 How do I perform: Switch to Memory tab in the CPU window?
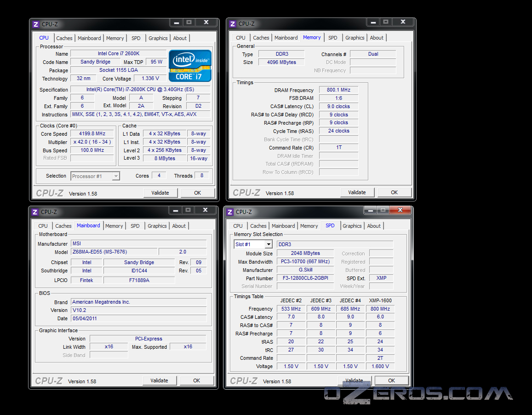pos(115,38)
